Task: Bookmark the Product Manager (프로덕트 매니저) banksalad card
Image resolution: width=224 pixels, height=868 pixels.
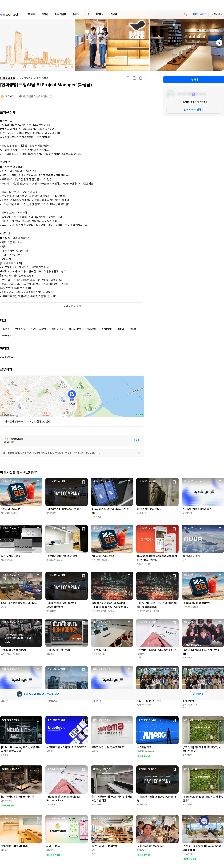Action: pos(220,770)
